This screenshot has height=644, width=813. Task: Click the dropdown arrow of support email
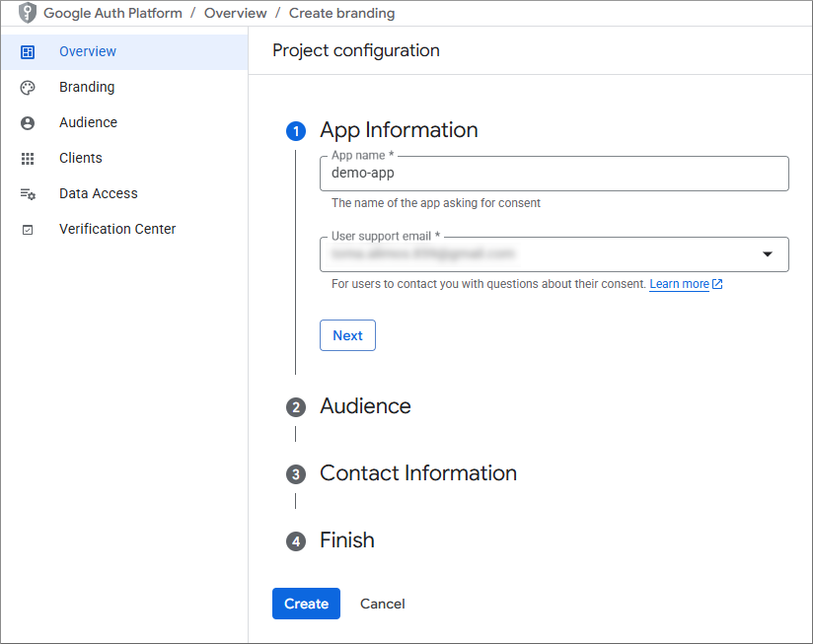[768, 254]
